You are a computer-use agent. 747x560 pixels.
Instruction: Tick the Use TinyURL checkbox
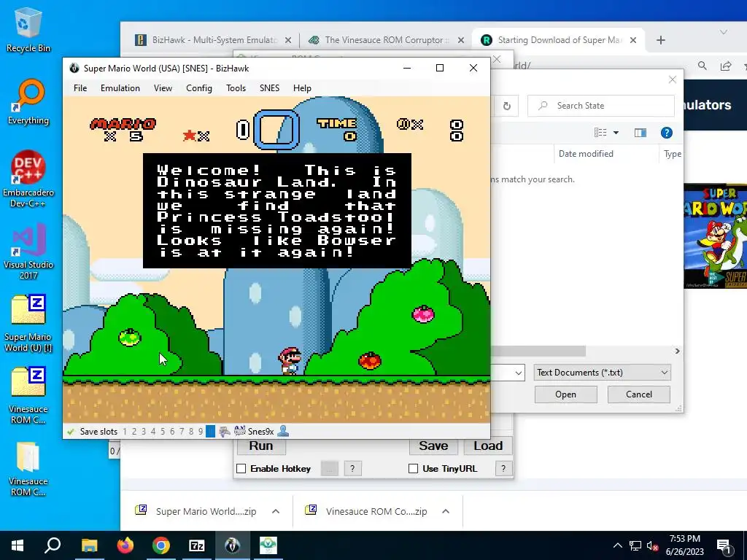(413, 469)
